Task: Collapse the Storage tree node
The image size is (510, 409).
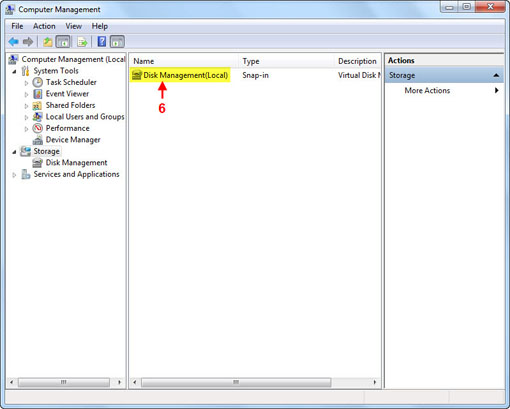Action: [x=14, y=152]
